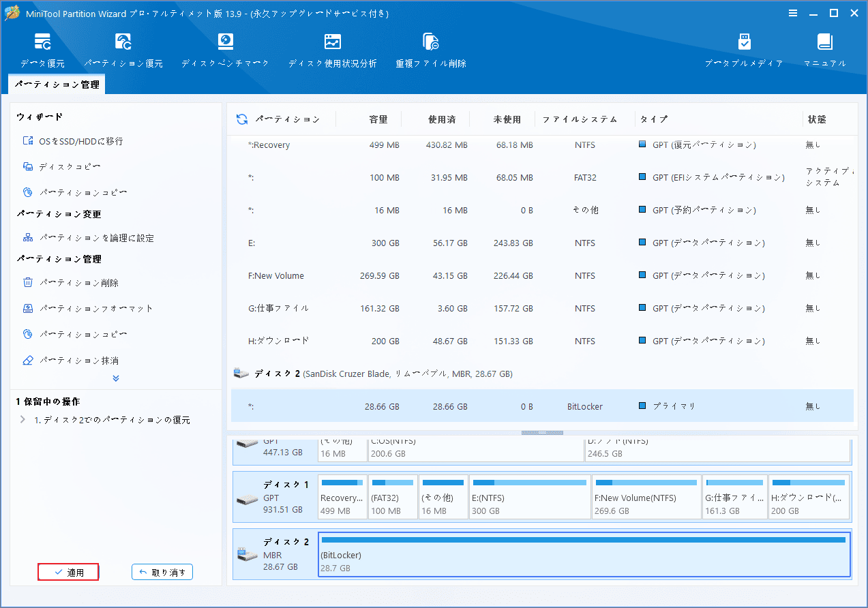The height and width of the screenshot is (608, 868).
Task: Select (その他) 16 MB block on ディスク 1
Action: point(443,497)
